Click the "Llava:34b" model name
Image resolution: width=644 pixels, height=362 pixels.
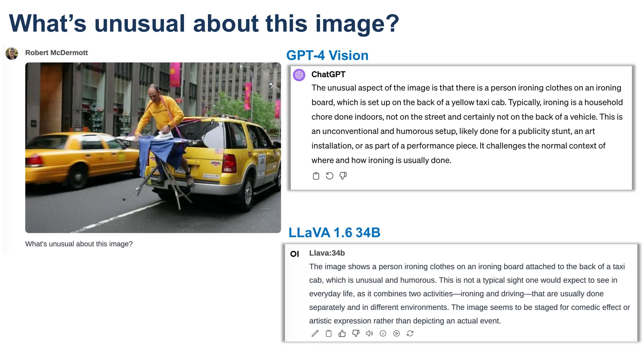327,253
